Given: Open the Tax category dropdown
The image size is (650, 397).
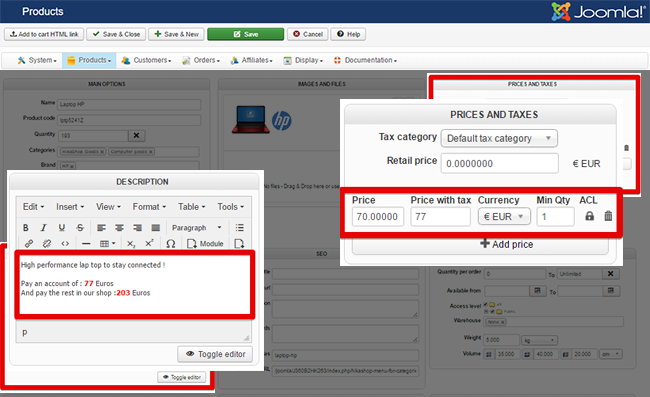Looking at the screenshot, I should (499, 138).
